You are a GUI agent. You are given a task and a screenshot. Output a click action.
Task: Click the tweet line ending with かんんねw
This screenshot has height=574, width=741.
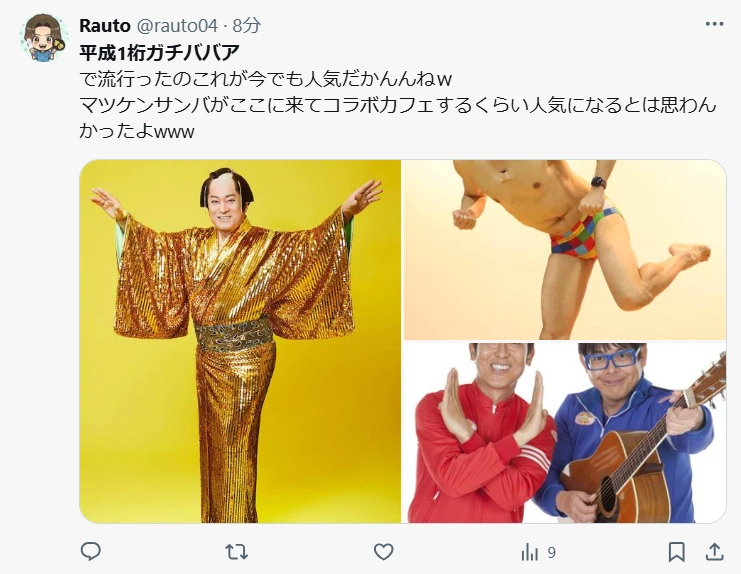pyautogui.click(x=266, y=79)
